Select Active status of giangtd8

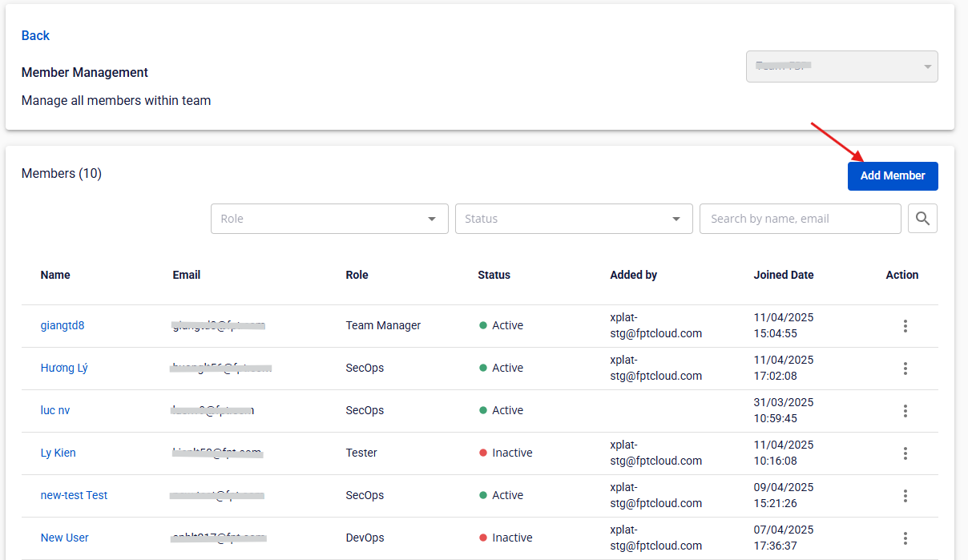coord(501,325)
